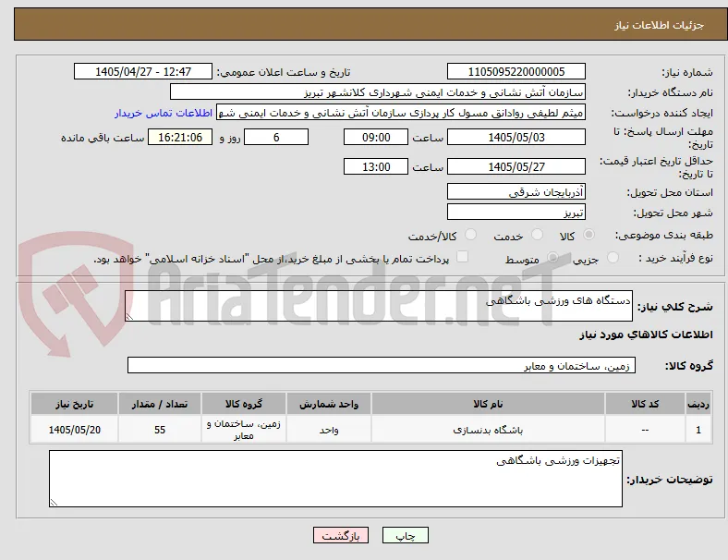This screenshot has height=560, width=728.
Task: Click the buyer organization name field
Action: coord(378,91)
